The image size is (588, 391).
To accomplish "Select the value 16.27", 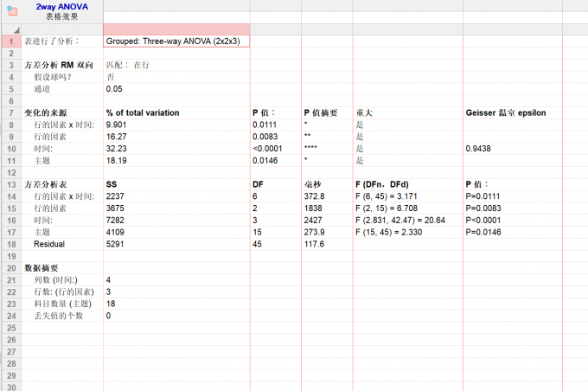I will point(116,137).
